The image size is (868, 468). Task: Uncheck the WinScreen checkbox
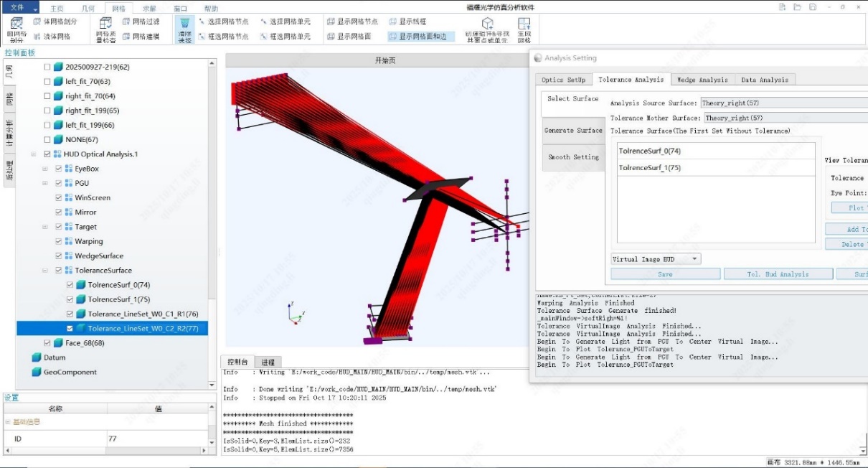60,197
